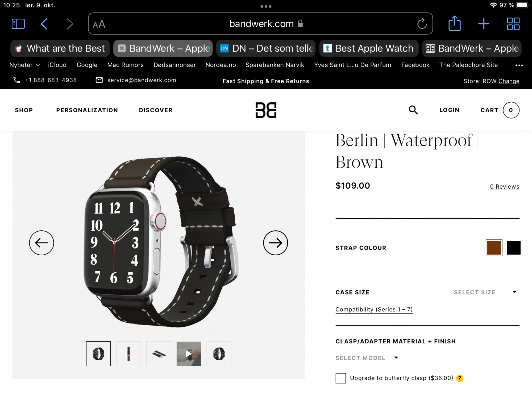
Task: Close the active BandWerk tab
Action: (x=122, y=48)
